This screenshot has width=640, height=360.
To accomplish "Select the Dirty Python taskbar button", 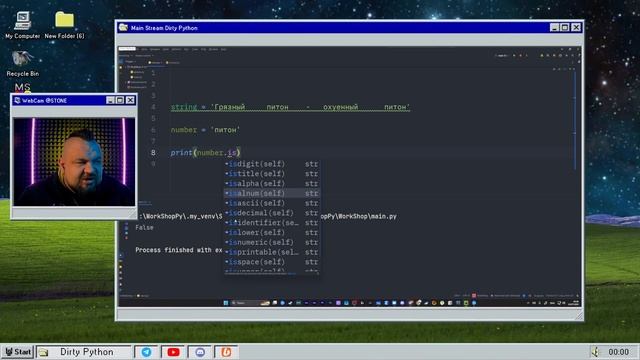I will pyautogui.click(x=84, y=352).
